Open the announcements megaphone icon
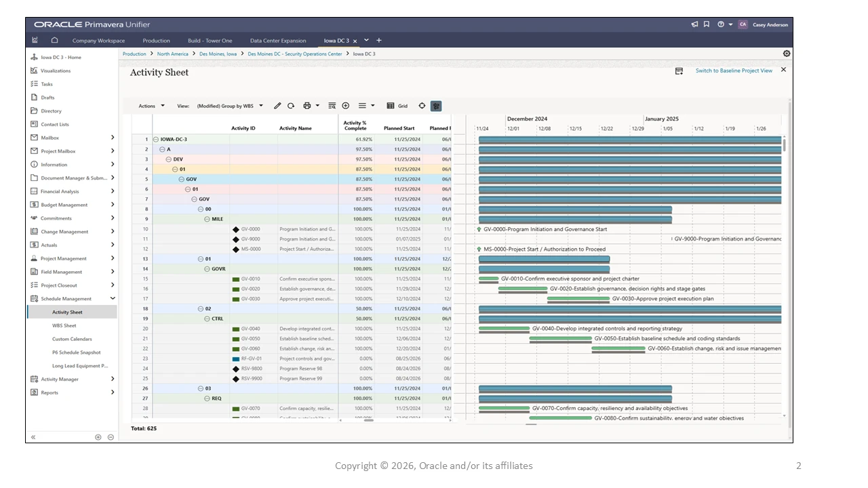This screenshot has height=488, width=868. tap(694, 24)
